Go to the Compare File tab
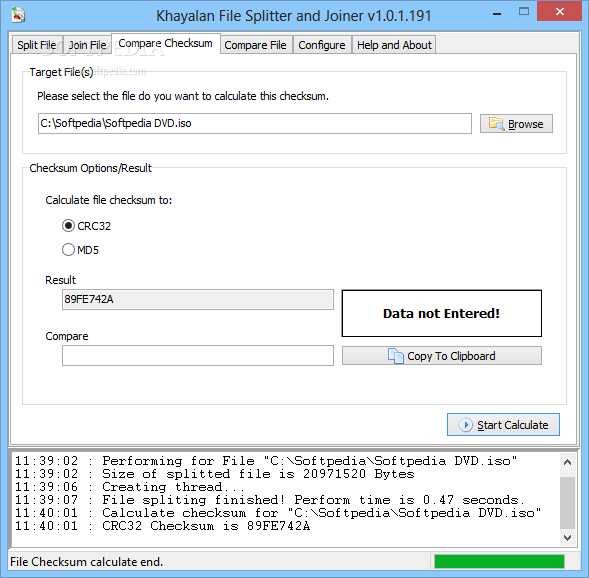Screen dimensions: 589x578 click(255, 45)
